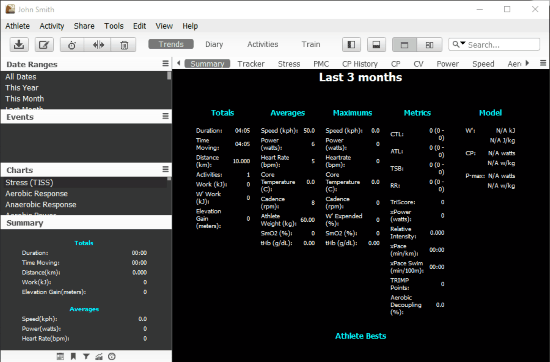This screenshot has height=362, width=550.
Task: Open the manual activity entry pencil icon
Action: 44,45
